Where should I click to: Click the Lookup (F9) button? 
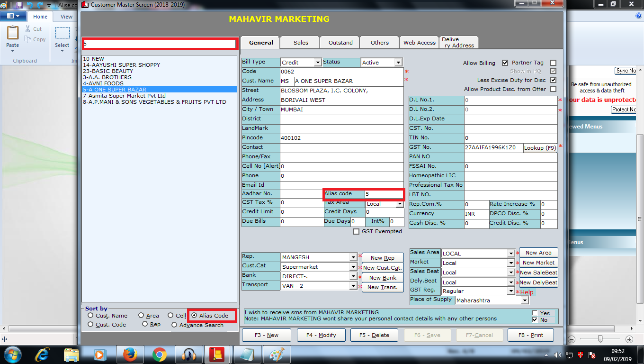click(x=540, y=148)
